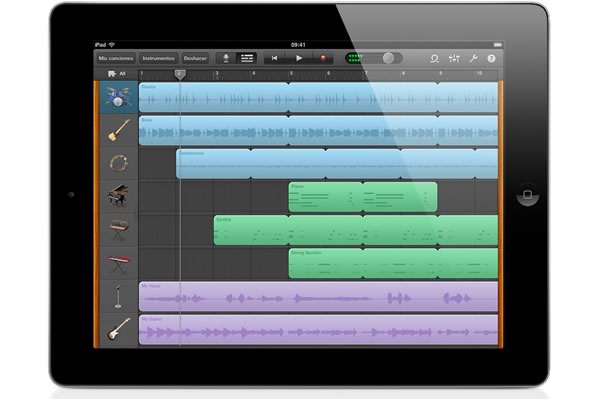Toggle the record button
This screenshot has width=600, height=399.
(x=323, y=58)
